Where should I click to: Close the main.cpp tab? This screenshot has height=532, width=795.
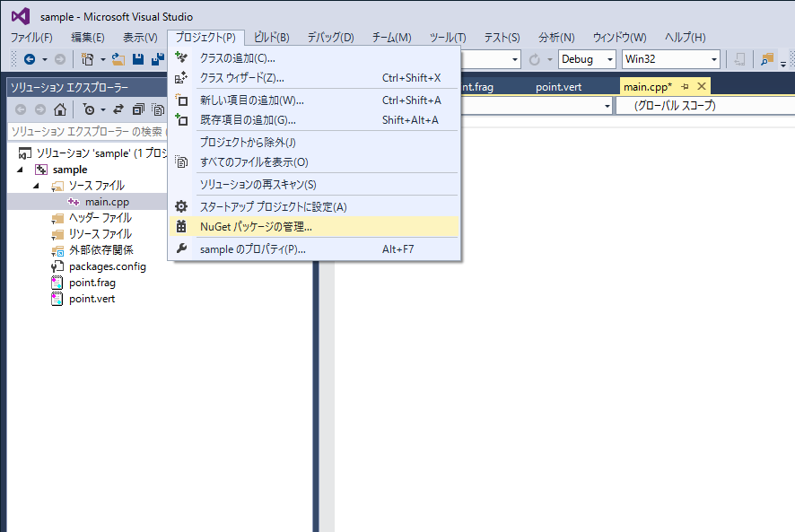point(702,86)
